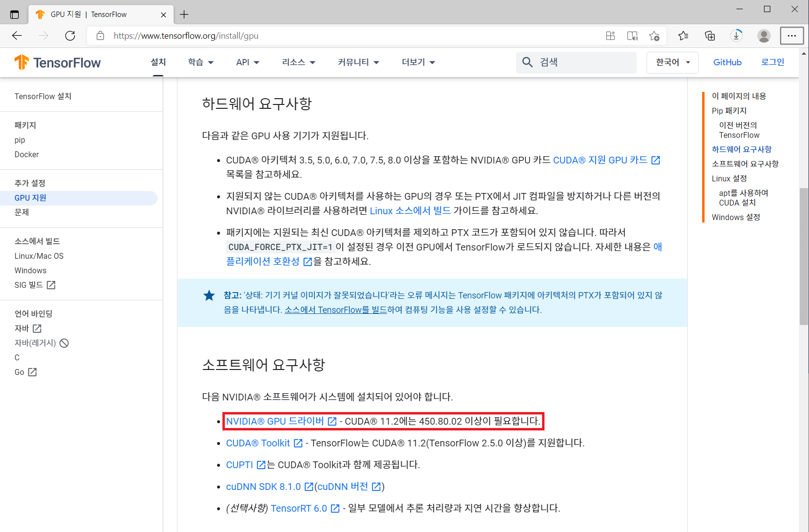Click the TensorFlow logo in the header
This screenshot has width=809, height=532.
pos(58,62)
